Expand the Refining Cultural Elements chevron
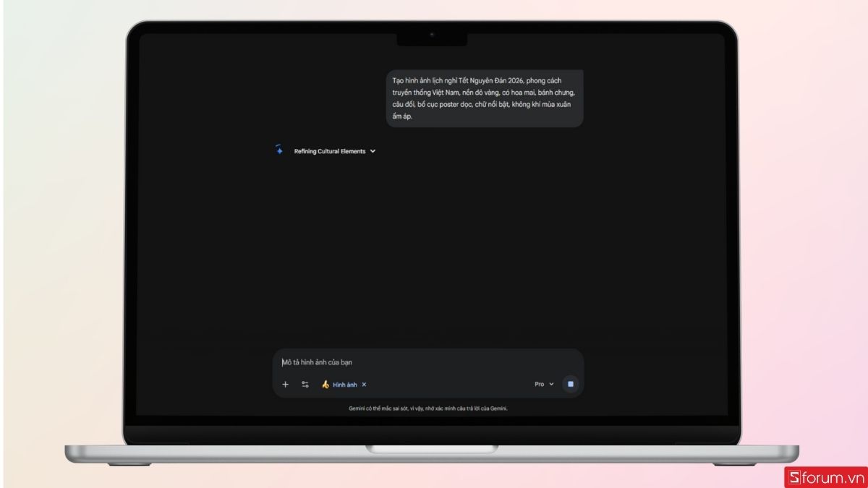The height and width of the screenshot is (488, 868). pyautogui.click(x=373, y=151)
